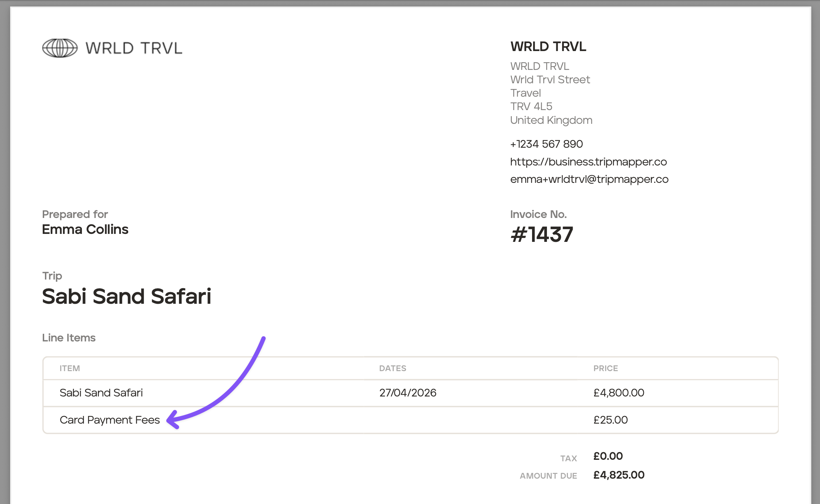Click the £4,825.00 amount due total

tap(619, 475)
